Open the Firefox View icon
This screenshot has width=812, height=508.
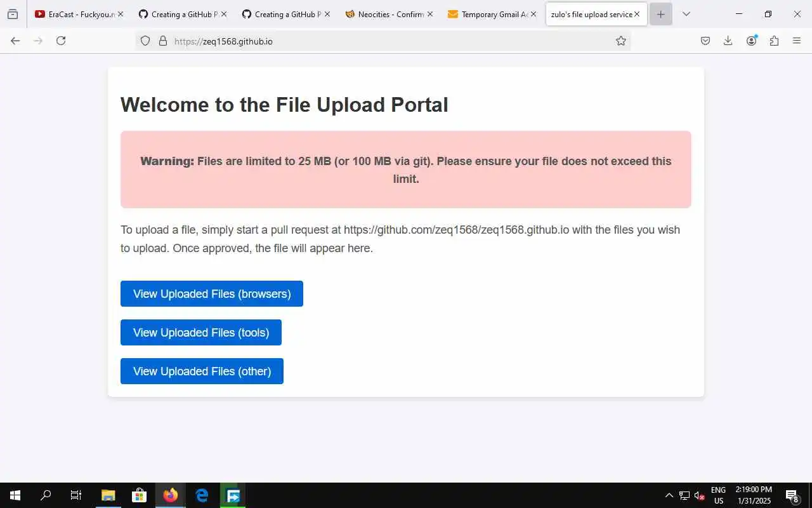click(x=13, y=14)
